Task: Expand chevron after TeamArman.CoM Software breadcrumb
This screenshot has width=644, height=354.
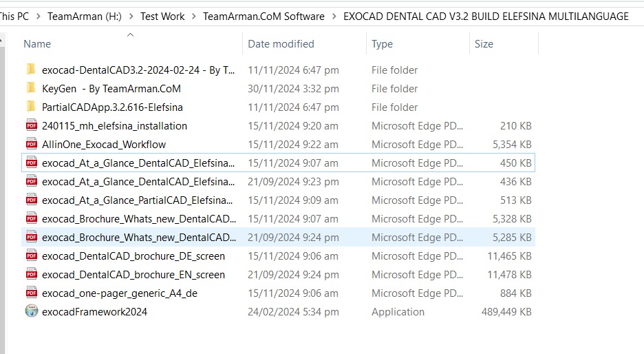Action: (x=334, y=17)
